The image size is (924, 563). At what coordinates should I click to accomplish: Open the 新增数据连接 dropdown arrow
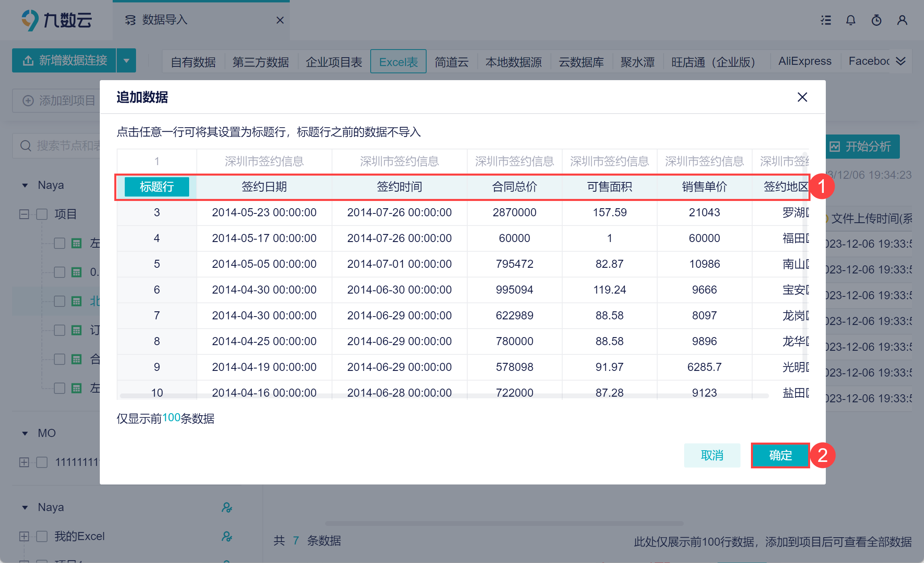(126, 61)
